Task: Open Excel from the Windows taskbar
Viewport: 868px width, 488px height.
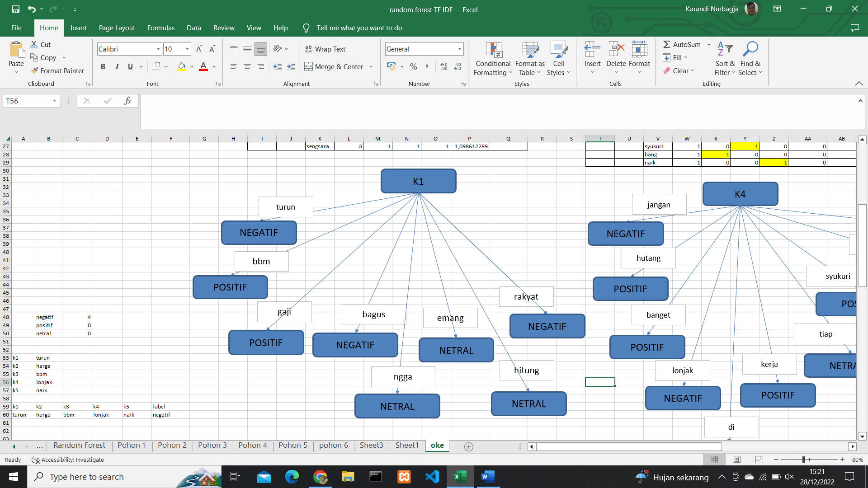Action: (460, 477)
